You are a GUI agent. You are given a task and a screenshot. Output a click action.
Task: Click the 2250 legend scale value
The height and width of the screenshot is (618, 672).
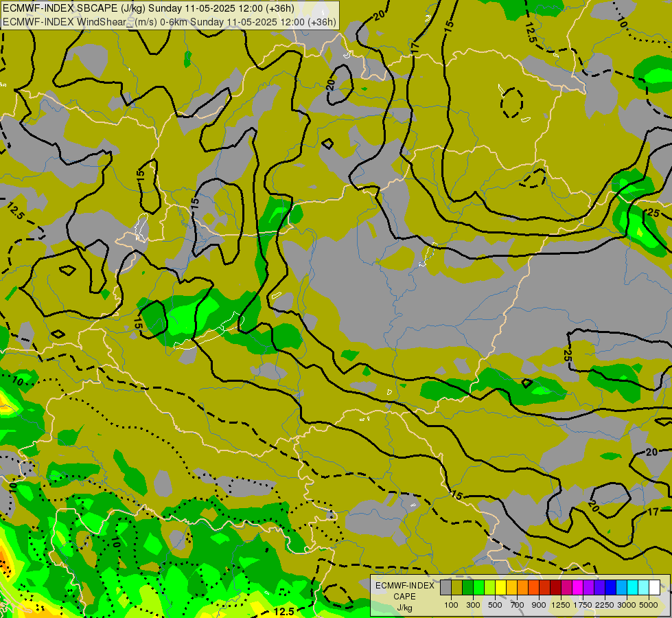[605, 605]
